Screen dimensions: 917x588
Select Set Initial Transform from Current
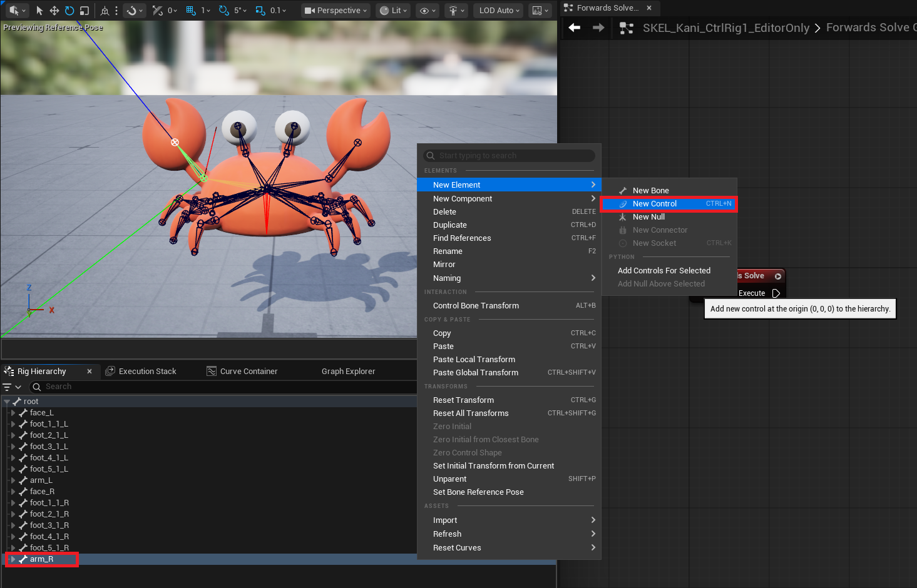click(x=509, y=466)
